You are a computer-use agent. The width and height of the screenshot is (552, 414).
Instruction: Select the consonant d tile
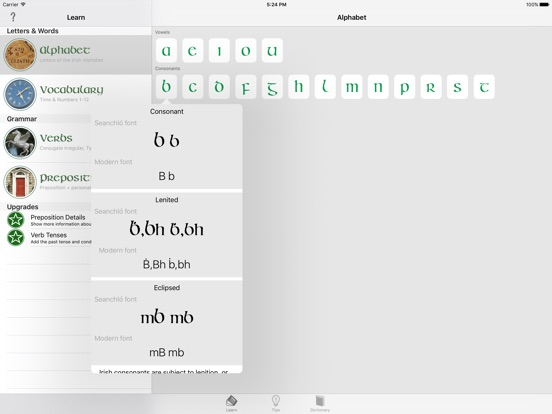(x=219, y=87)
